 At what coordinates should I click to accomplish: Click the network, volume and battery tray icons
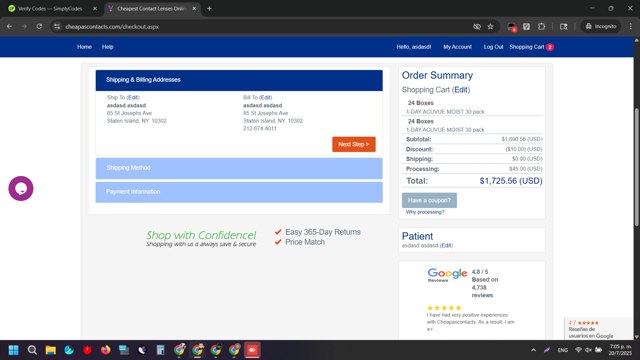[588, 350]
